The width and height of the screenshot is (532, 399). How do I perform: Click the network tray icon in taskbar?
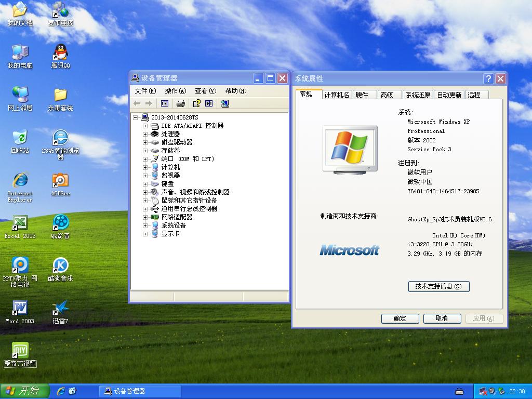tap(483, 392)
